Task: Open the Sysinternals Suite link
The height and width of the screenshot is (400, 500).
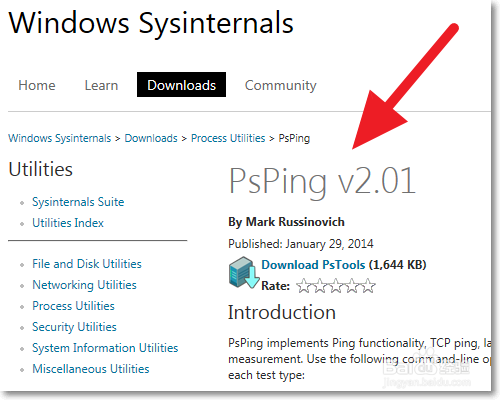Action: click(x=78, y=202)
